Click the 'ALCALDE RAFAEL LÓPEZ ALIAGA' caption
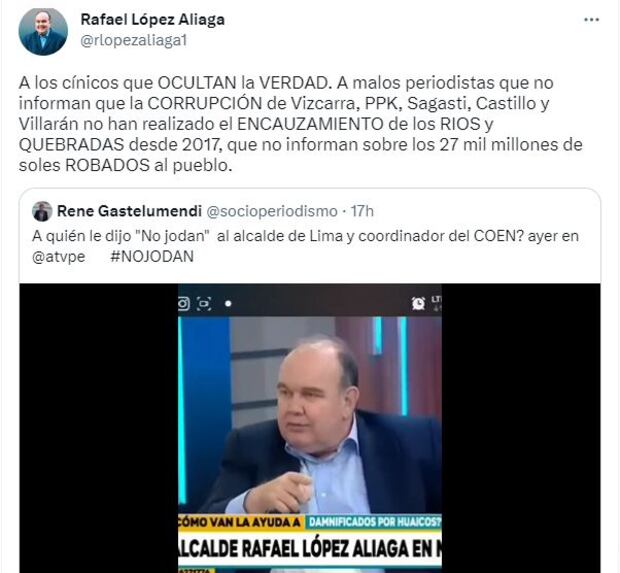This screenshot has width=620, height=573. click(x=310, y=548)
